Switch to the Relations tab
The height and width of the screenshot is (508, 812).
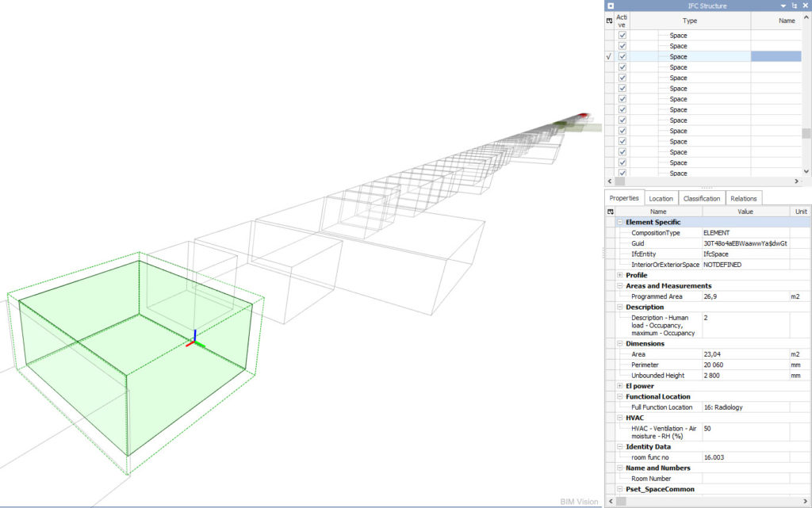pos(743,197)
